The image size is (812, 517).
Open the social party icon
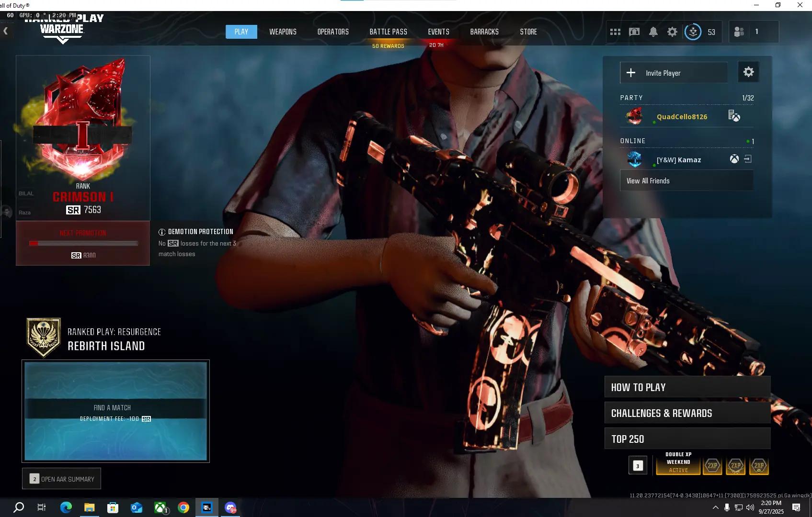[x=739, y=32]
